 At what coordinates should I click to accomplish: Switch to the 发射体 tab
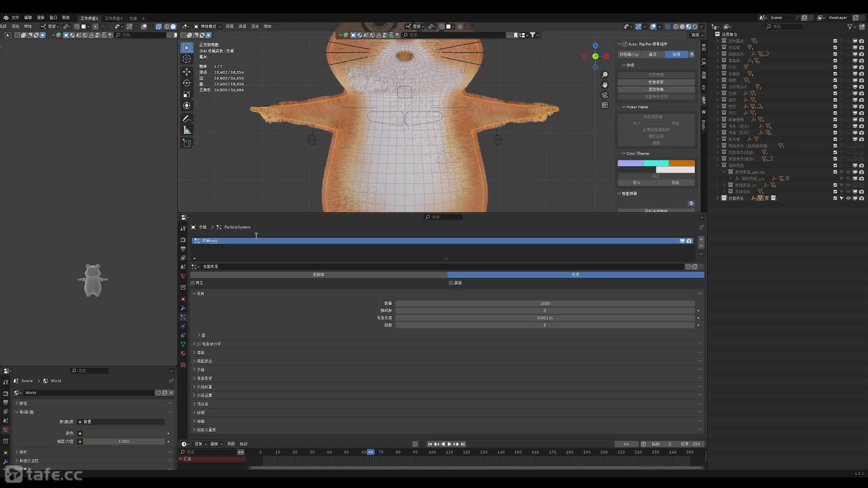[x=318, y=275]
